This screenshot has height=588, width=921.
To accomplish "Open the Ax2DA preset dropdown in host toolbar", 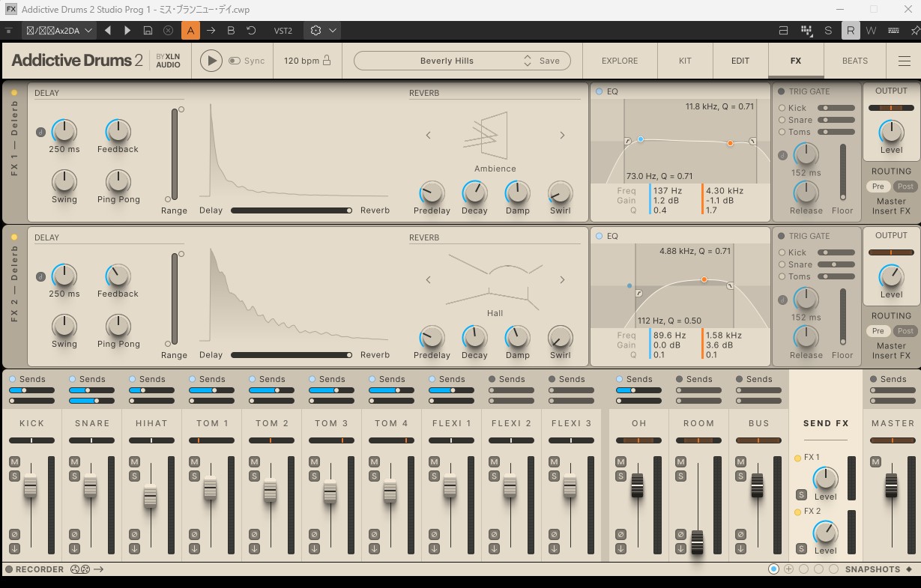I will click(x=58, y=31).
